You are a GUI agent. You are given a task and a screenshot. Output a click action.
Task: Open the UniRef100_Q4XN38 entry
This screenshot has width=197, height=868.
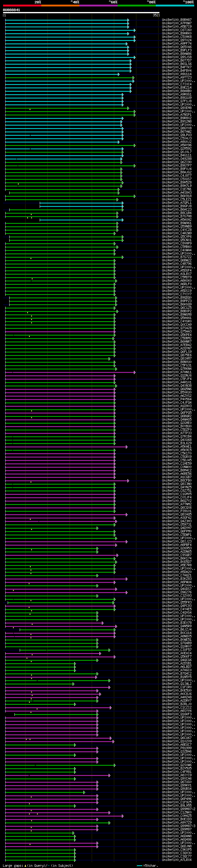tap(177, 386)
